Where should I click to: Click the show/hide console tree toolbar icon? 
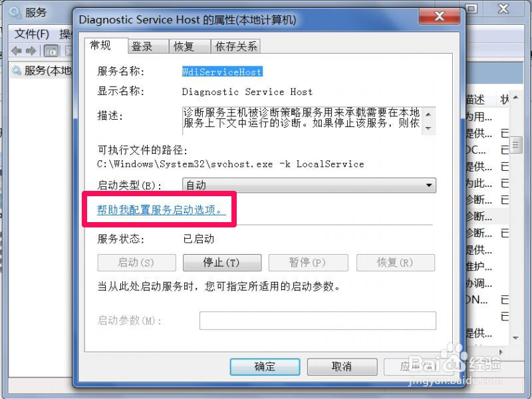coord(51,51)
